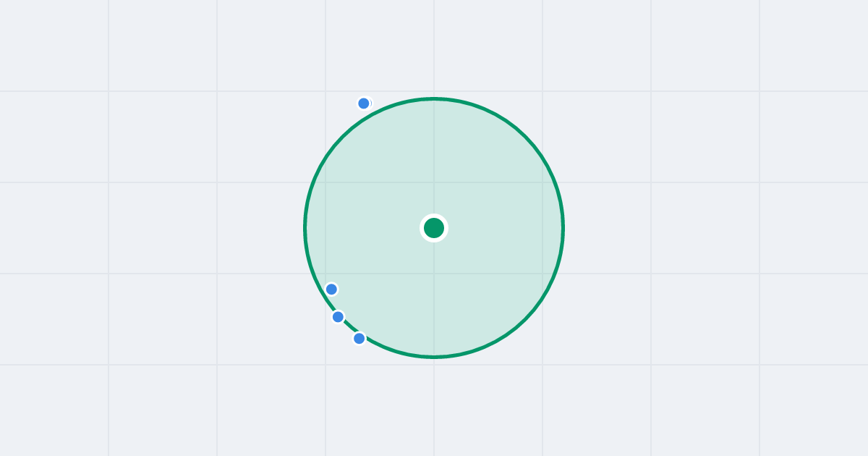Pick the middle of the three lower-left blue dots

338,317
